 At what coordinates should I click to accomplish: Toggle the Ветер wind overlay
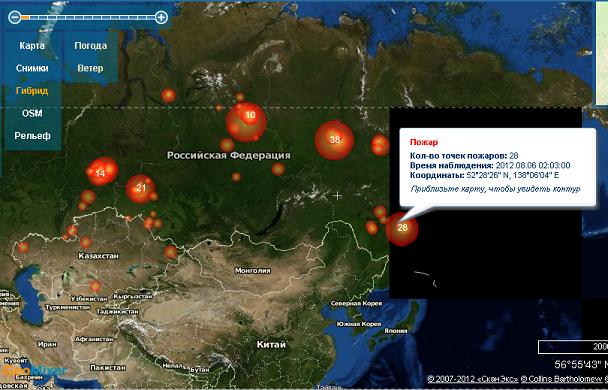(x=90, y=68)
